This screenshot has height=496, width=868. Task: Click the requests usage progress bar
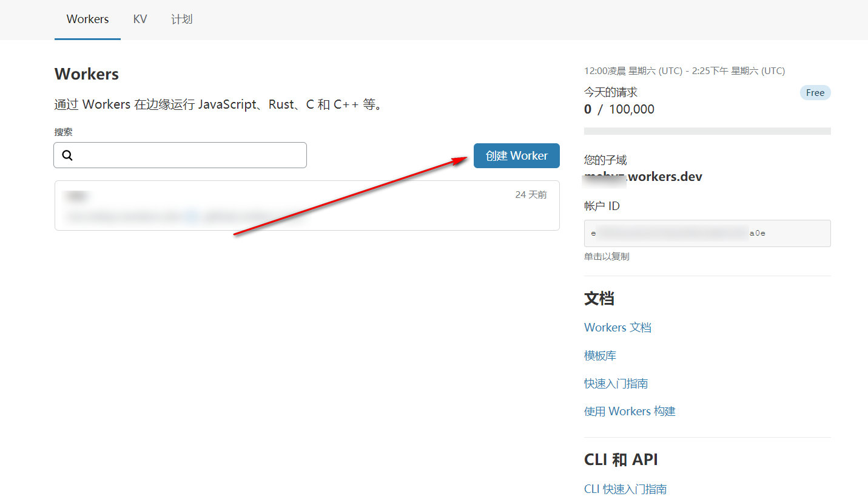point(707,131)
